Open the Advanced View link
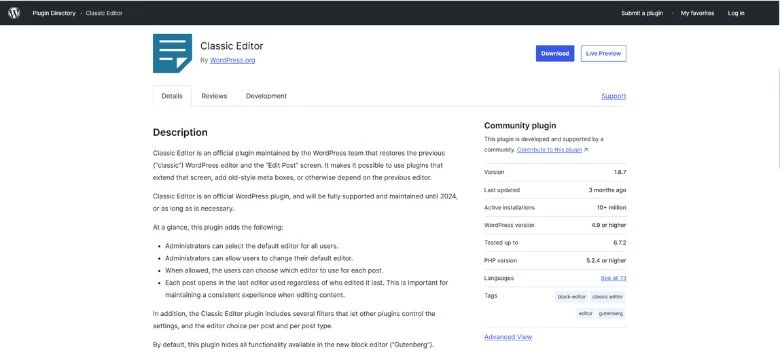This screenshot has height=360, width=780. pos(508,337)
